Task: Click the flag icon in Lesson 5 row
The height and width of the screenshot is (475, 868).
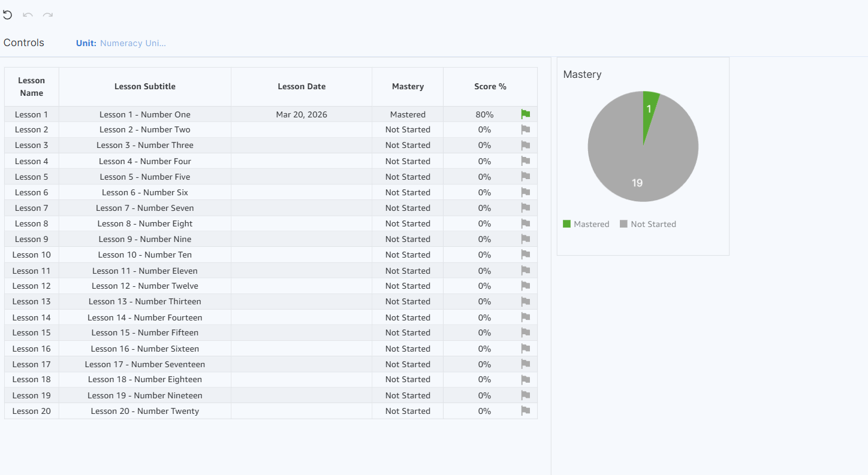Action: pyautogui.click(x=526, y=177)
